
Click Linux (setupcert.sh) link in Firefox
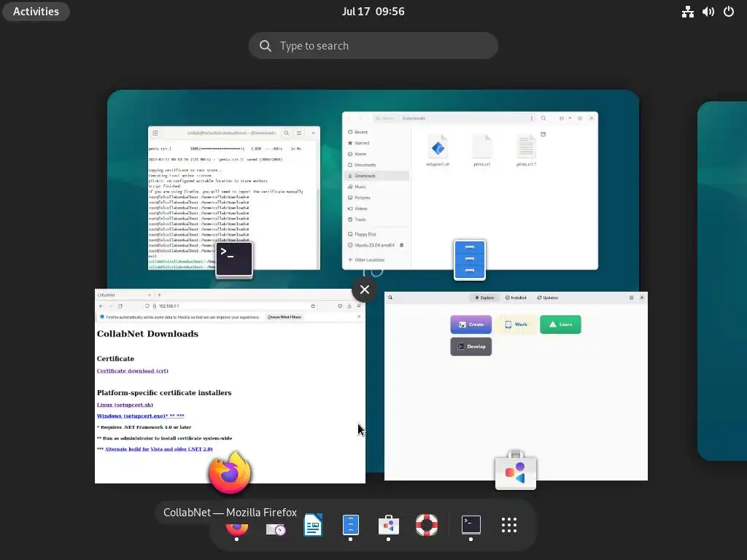point(125,405)
